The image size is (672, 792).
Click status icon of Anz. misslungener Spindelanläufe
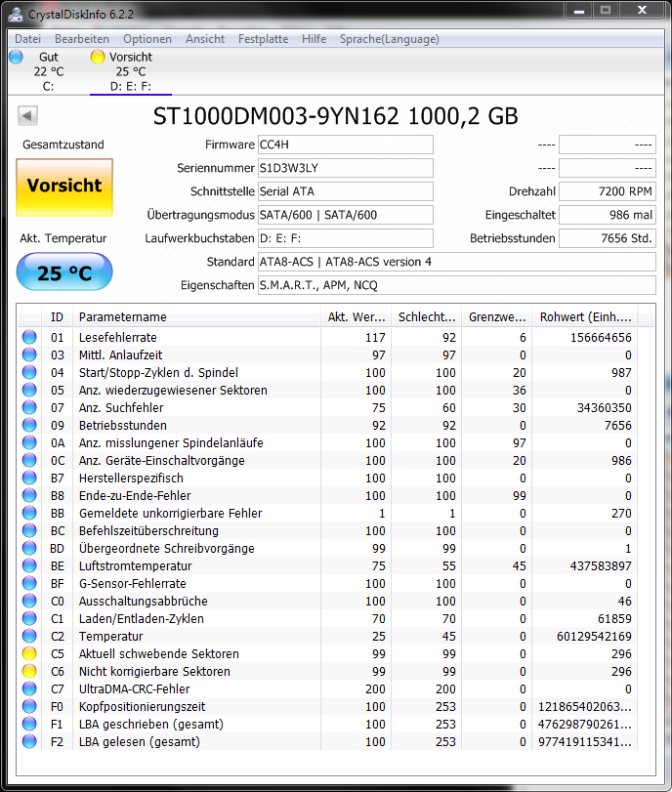click(x=29, y=442)
